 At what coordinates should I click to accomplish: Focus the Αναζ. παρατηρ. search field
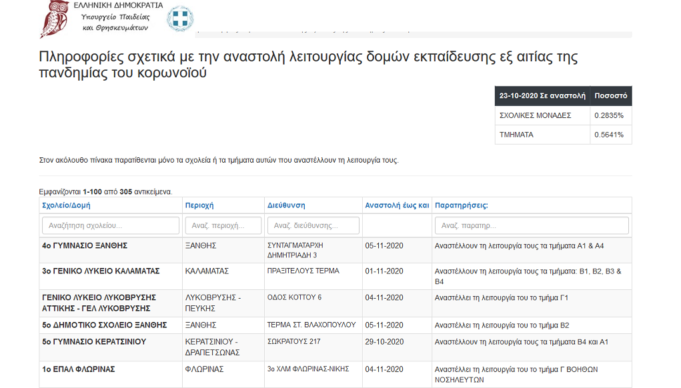pos(532,226)
